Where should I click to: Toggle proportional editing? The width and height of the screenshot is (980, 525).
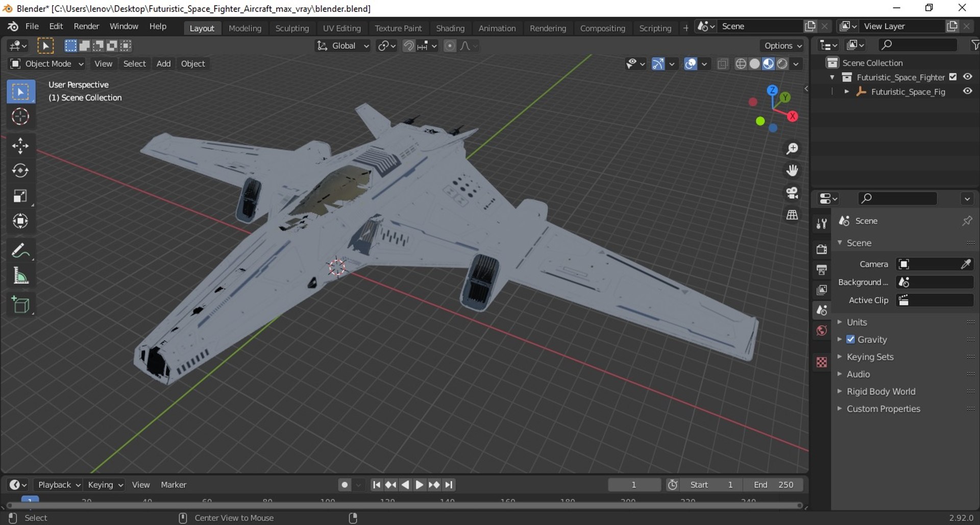(x=450, y=46)
